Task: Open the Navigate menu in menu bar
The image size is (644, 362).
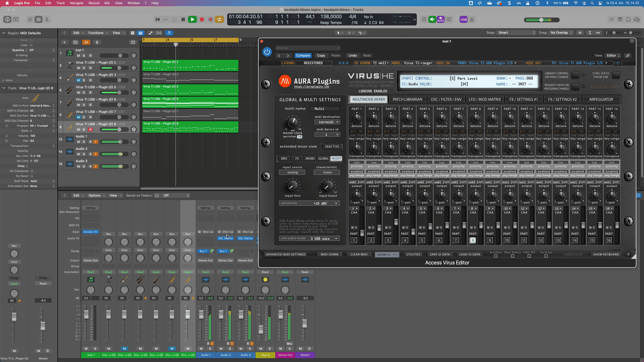Action: click(76, 3)
